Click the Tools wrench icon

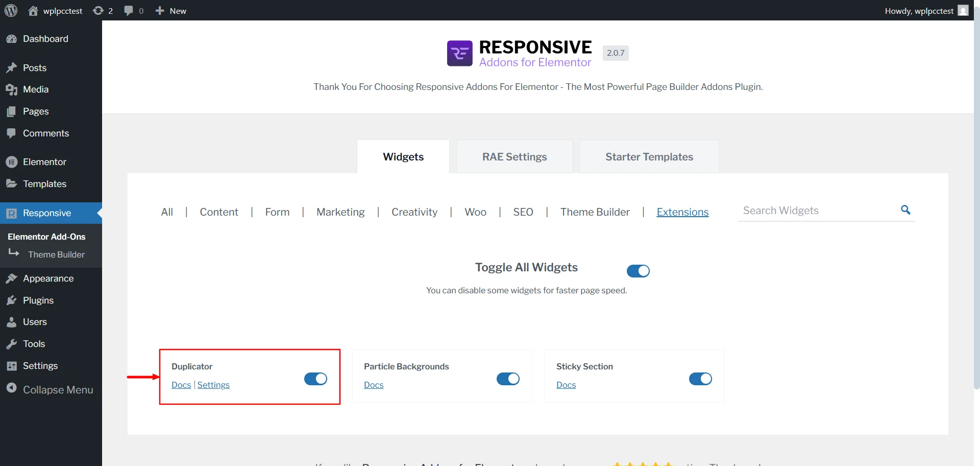click(x=12, y=344)
